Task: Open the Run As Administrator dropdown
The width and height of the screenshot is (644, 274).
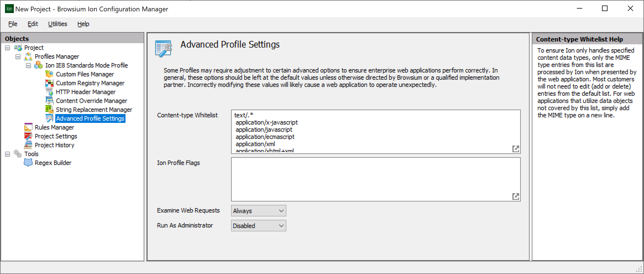Action: tap(280, 225)
